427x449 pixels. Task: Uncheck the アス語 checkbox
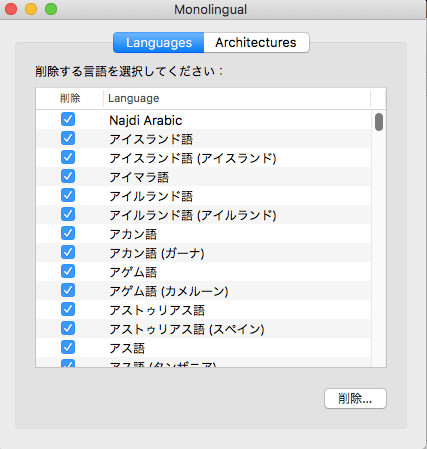[68, 347]
